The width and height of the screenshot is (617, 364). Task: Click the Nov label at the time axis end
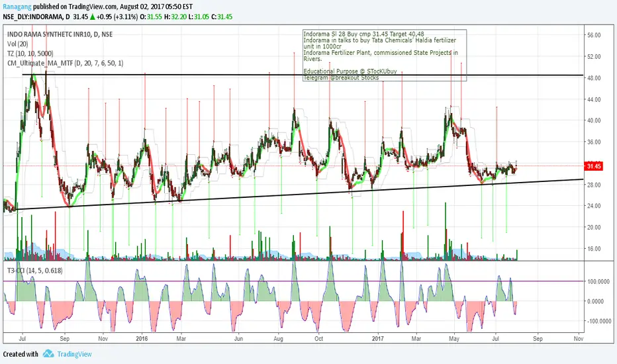[579, 338]
